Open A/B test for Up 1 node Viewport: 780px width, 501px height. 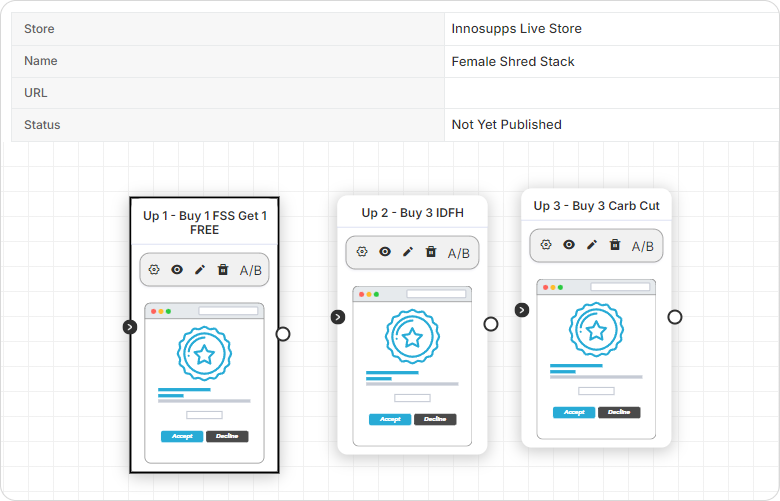click(x=250, y=270)
